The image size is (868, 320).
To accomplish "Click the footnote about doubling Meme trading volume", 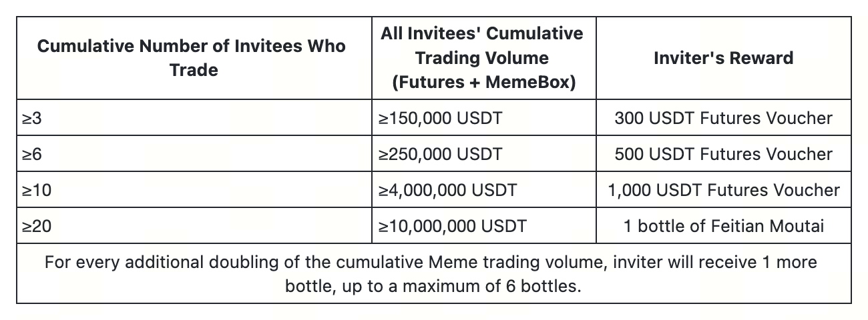I will (x=431, y=262).
